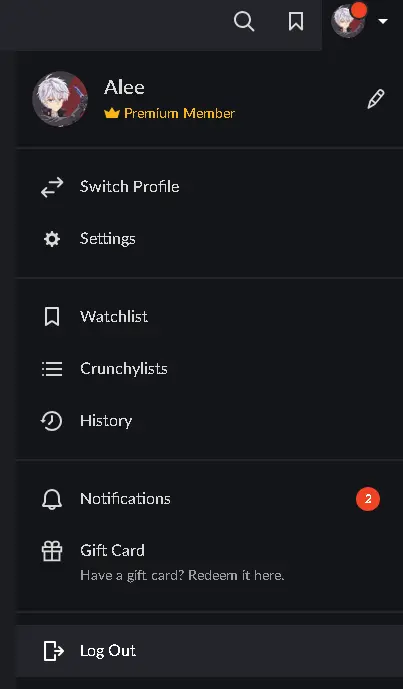
Task: Open the Watchlist menu item
Action: tap(209, 316)
